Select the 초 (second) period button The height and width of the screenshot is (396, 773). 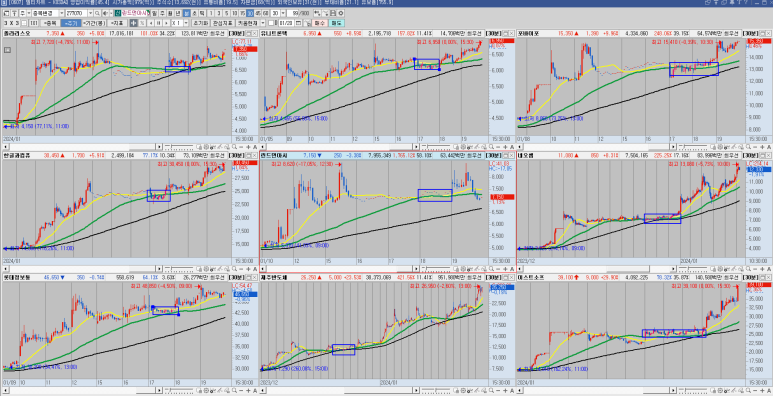194,13
